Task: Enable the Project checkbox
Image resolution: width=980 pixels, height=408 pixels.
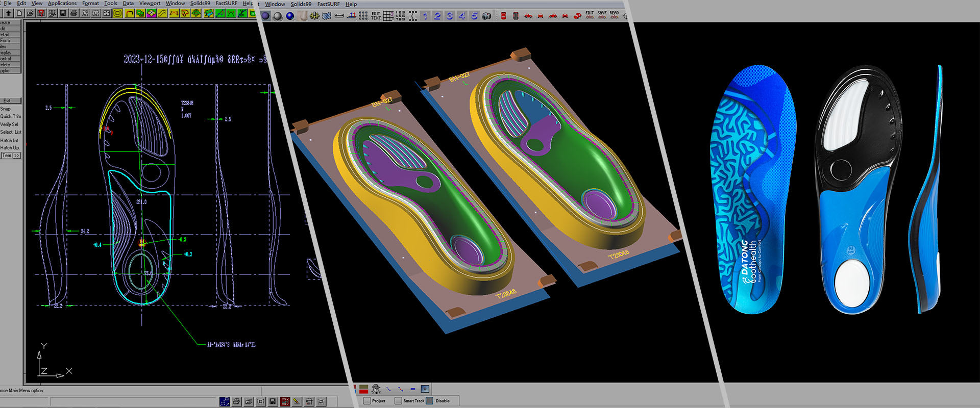Action: (367, 401)
